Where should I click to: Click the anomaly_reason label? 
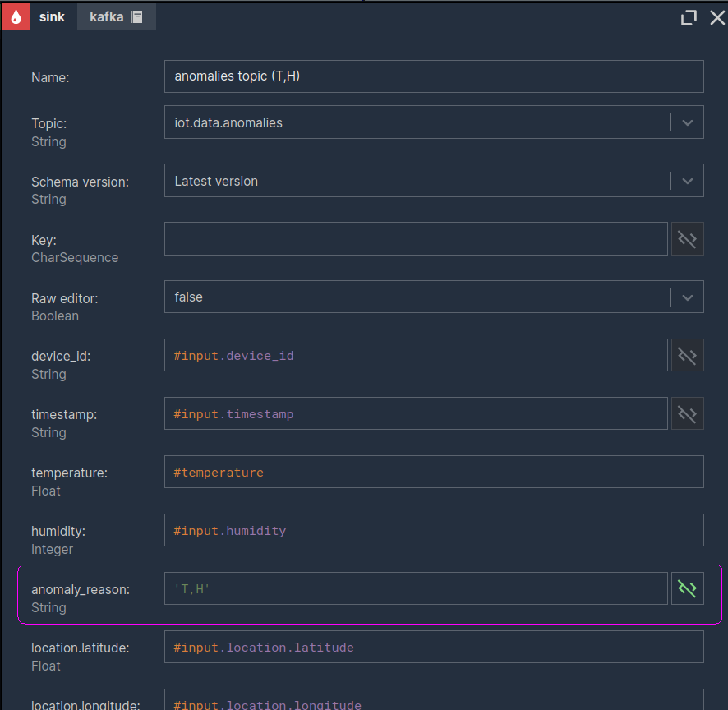point(81,590)
